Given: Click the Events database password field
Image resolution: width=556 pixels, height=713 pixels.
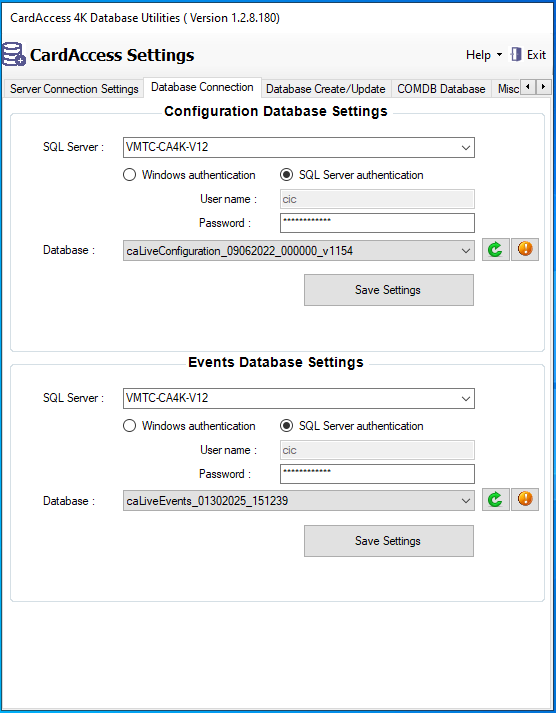Looking at the screenshot, I should 377,474.
